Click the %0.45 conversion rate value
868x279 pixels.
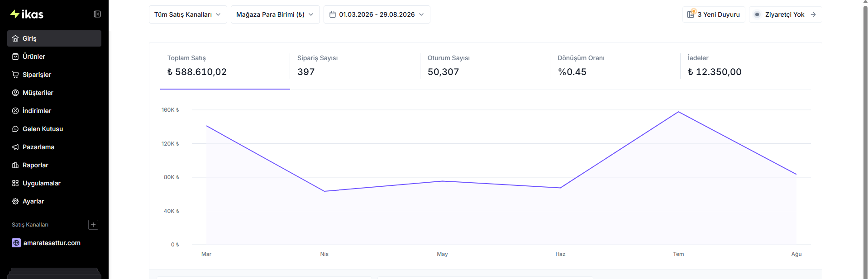(x=572, y=72)
